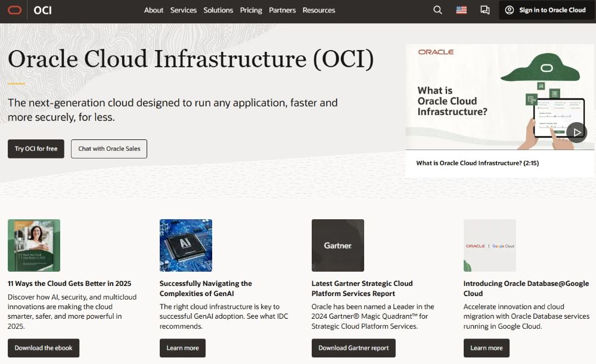Select the US flag country icon

point(461,10)
